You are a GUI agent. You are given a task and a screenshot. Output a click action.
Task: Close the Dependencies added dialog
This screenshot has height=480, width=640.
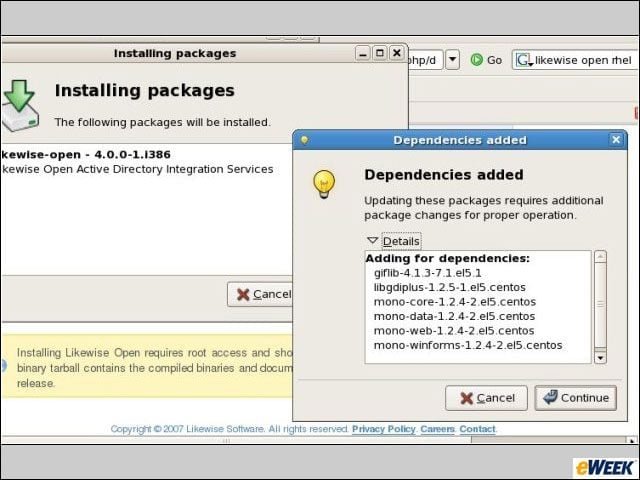[x=616, y=140]
